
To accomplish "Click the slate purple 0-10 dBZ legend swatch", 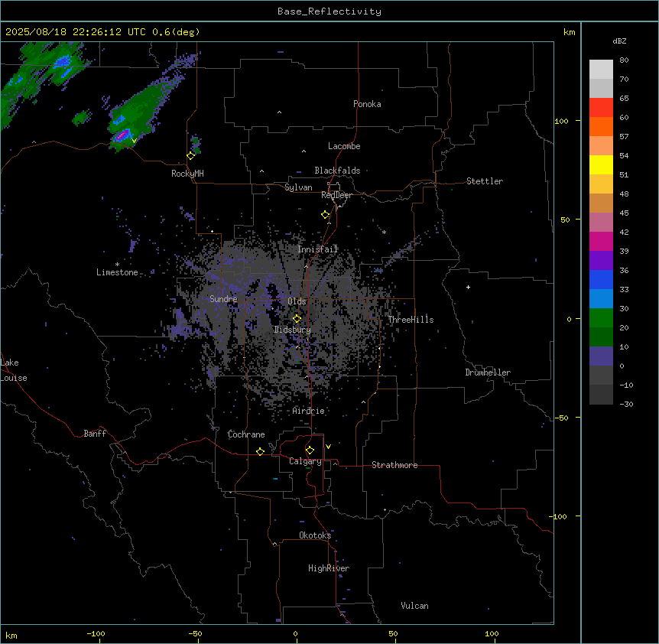I will click(601, 356).
